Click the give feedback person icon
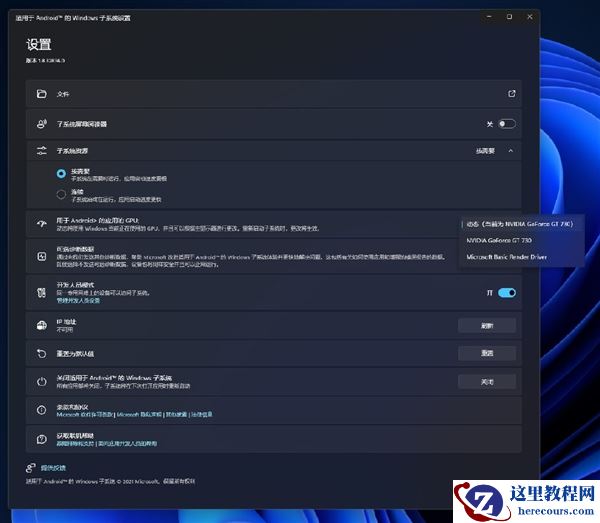Viewport: 600px width, 523px height. point(31,468)
